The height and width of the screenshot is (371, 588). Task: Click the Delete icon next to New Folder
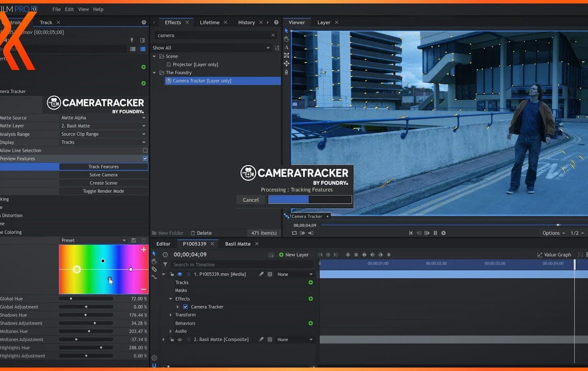pos(193,233)
